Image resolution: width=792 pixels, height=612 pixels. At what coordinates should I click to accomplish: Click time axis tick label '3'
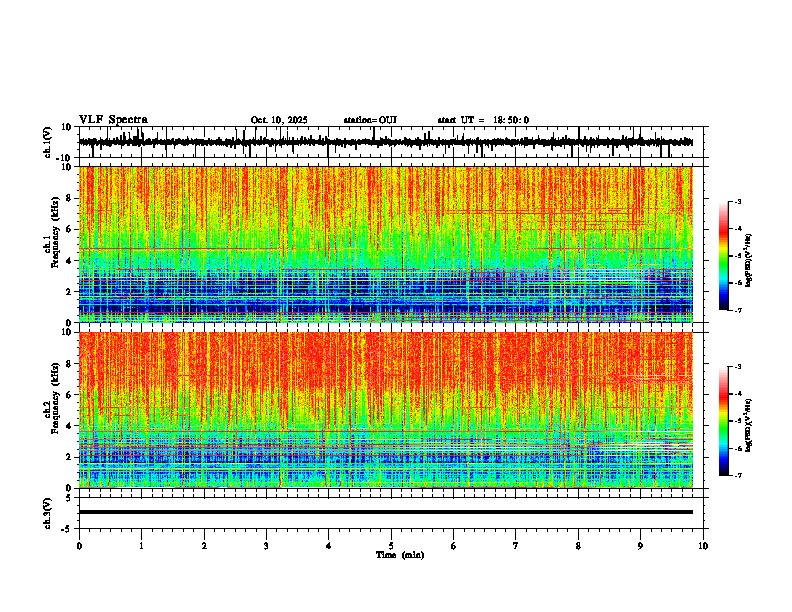pos(266,546)
